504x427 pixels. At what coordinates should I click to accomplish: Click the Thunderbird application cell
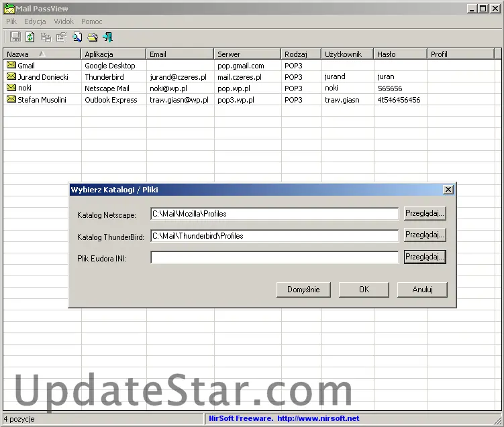104,77
